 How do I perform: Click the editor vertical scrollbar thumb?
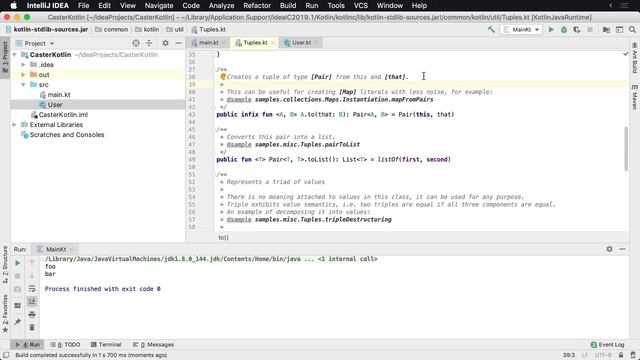tap(626, 149)
